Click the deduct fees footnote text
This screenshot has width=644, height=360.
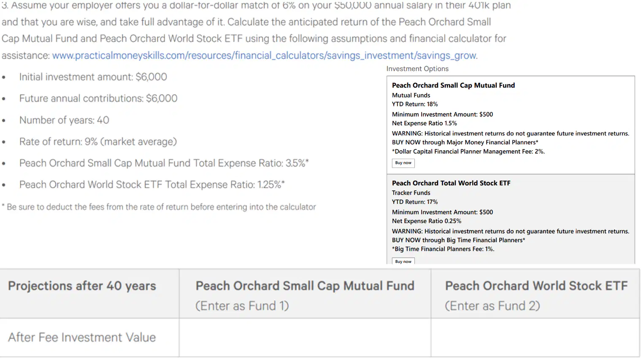pos(159,207)
